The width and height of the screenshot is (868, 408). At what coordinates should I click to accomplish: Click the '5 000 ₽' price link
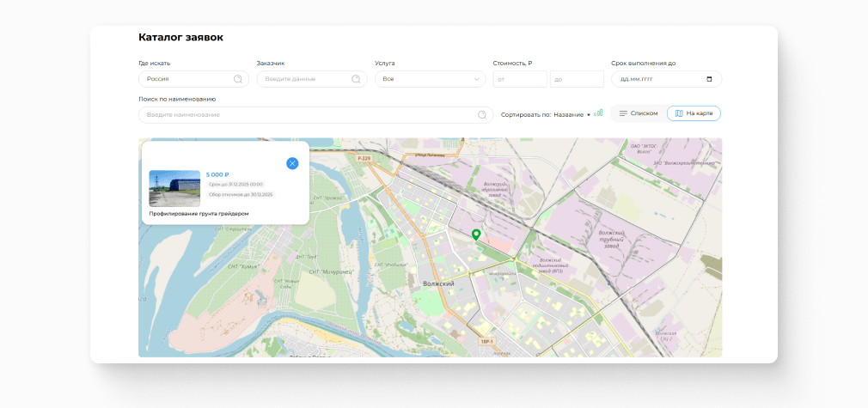point(217,174)
